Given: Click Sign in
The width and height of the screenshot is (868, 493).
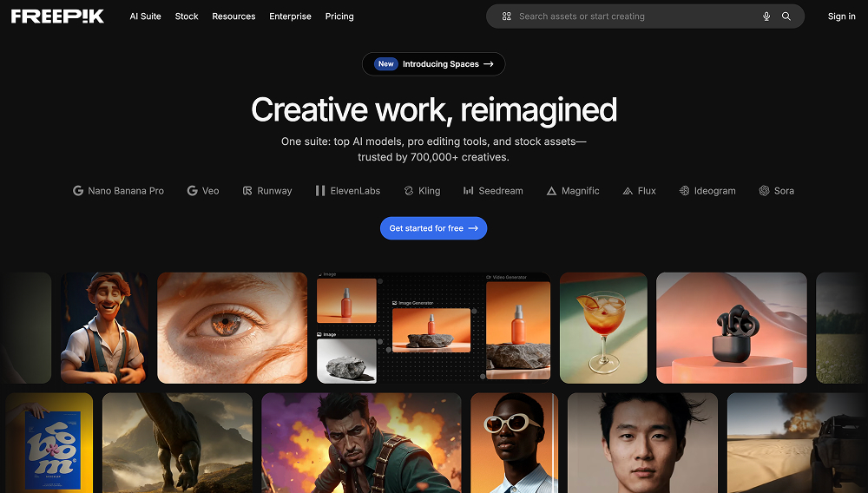Looking at the screenshot, I should point(841,16).
